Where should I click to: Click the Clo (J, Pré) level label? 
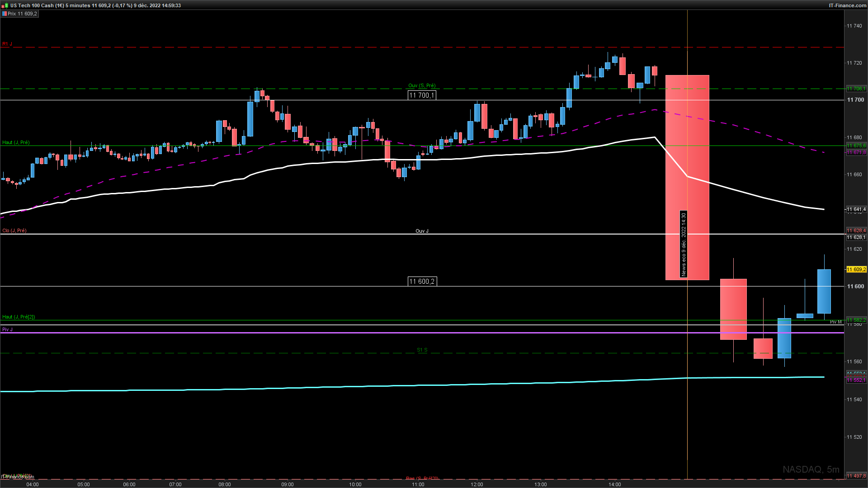coord(14,230)
